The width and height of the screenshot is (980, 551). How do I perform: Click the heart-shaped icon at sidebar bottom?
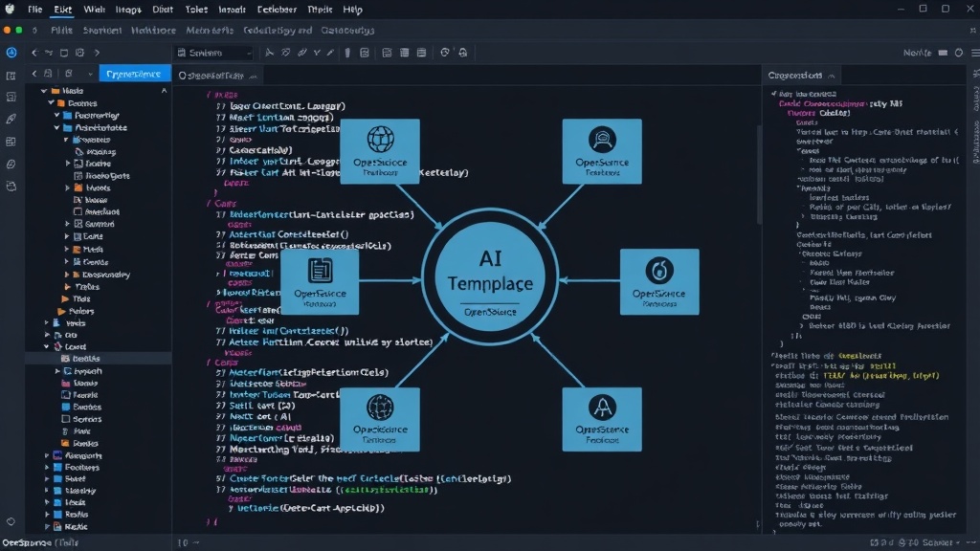pyautogui.click(x=11, y=521)
